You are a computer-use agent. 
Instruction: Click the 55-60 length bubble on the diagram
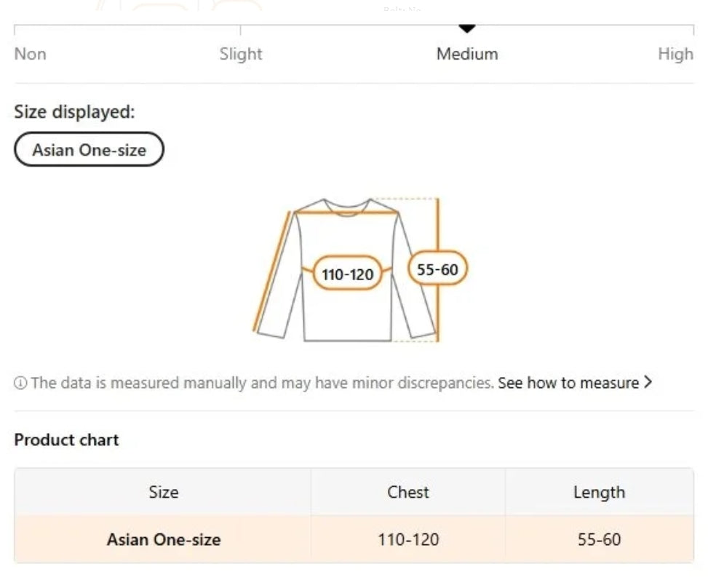pyautogui.click(x=437, y=269)
